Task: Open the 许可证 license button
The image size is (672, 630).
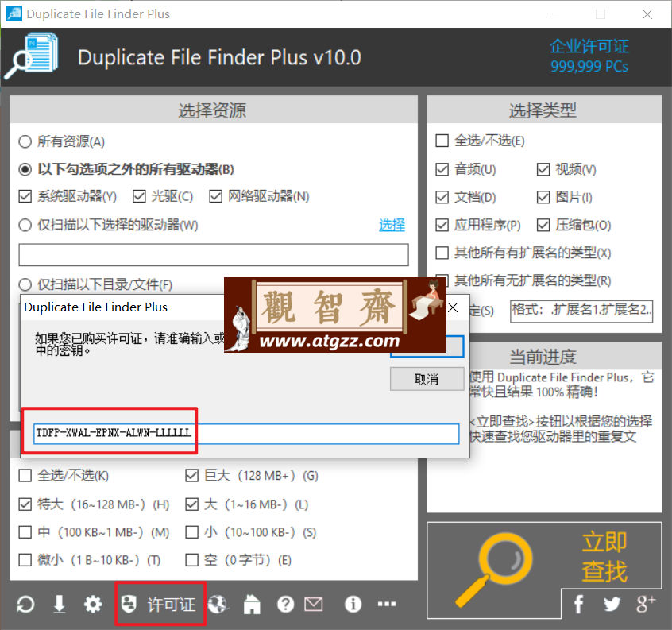Action: click(x=160, y=605)
